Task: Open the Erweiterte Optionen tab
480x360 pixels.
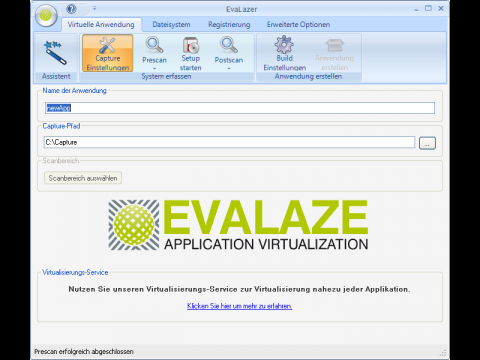Action: [x=298, y=24]
